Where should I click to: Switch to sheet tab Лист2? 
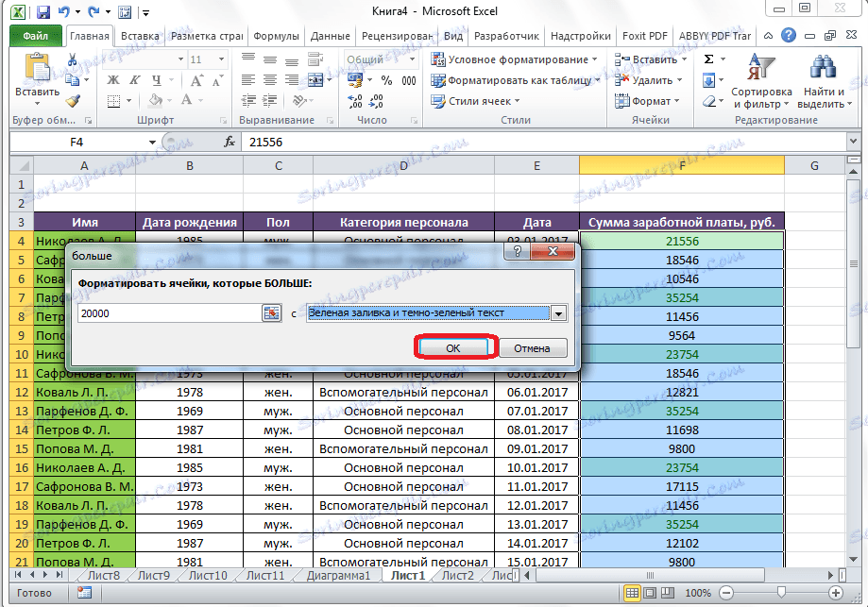pos(457,575)
